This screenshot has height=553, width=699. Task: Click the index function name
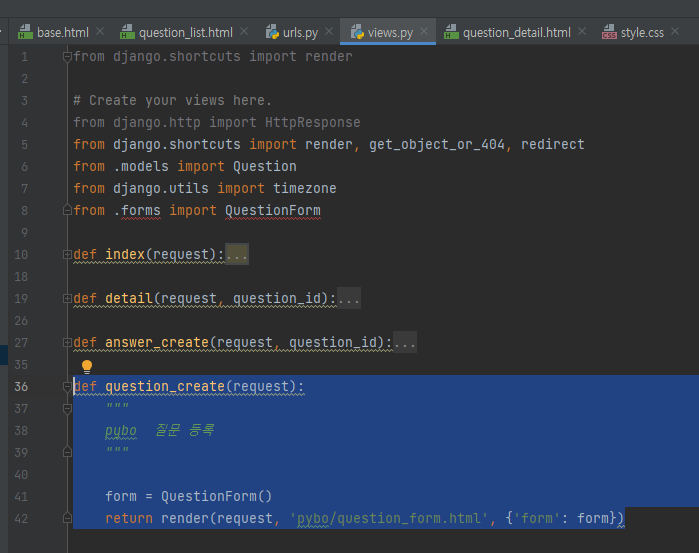pos(125,255)
